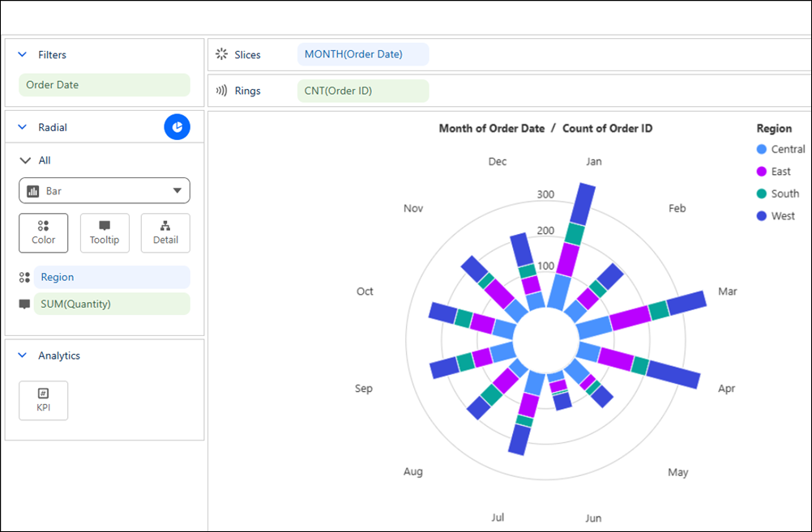Click the Jul slice label
812x532 pixels.
point(498,517)
